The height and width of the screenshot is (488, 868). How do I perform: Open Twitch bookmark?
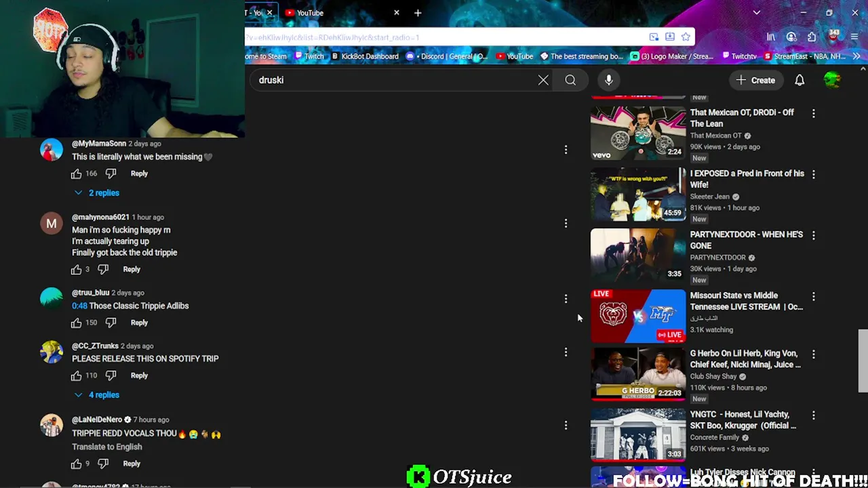pos(308,56)
